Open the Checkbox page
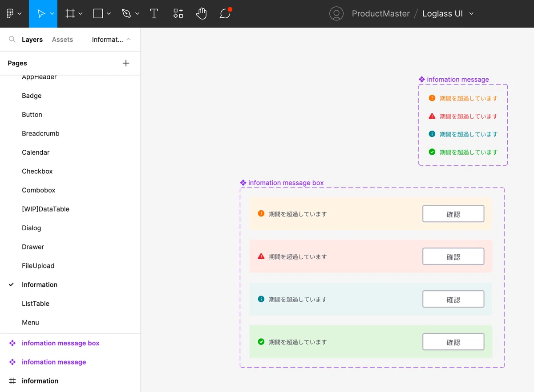 pos(37,171)
